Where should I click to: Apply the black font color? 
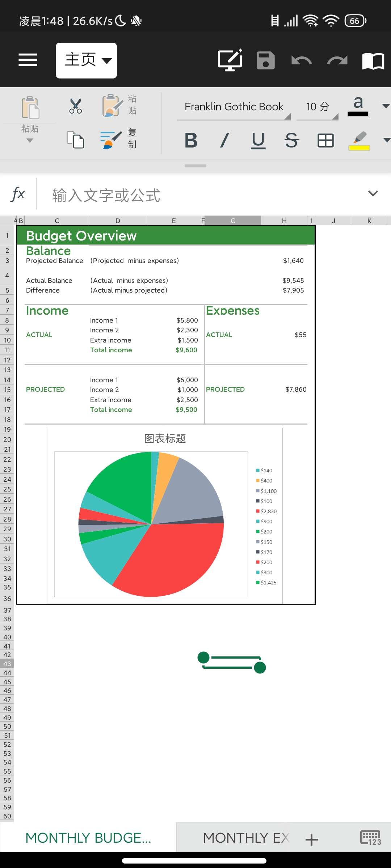358,107
